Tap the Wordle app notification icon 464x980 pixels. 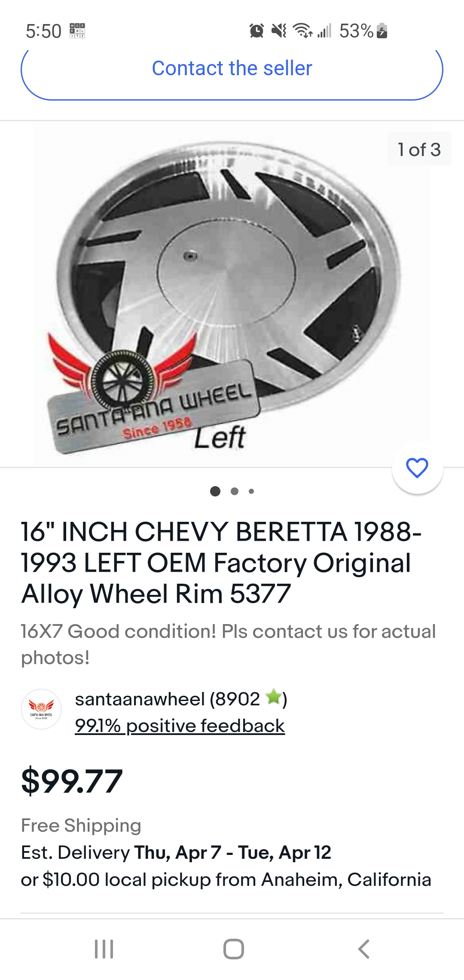click(x=77, y=31)
